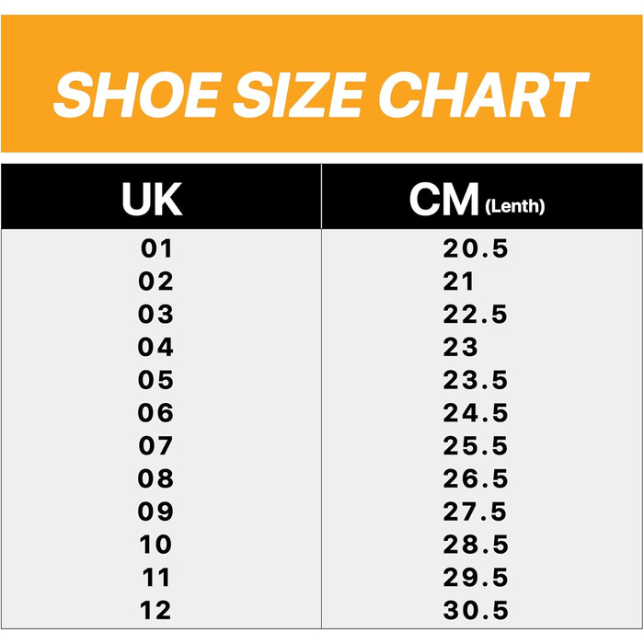
Task: Select the 24.5 length value
Action: [x=476, y=413]
